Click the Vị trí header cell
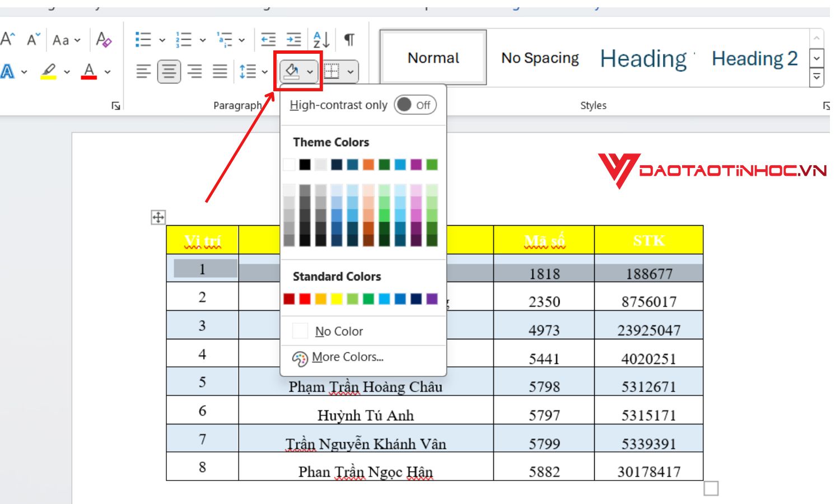The height and width of the screenshot is (504, 840). (203, 240)
